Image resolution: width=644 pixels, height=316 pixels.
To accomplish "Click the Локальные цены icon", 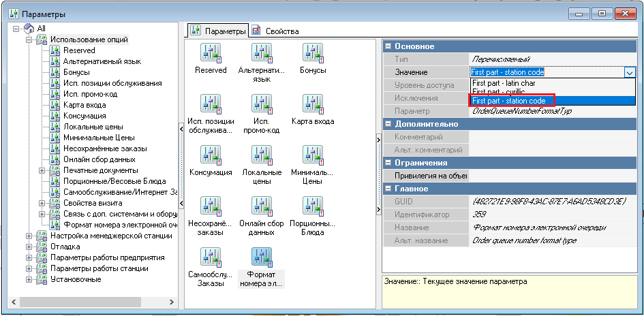I will pyautogui.click(x=262, y=155).
